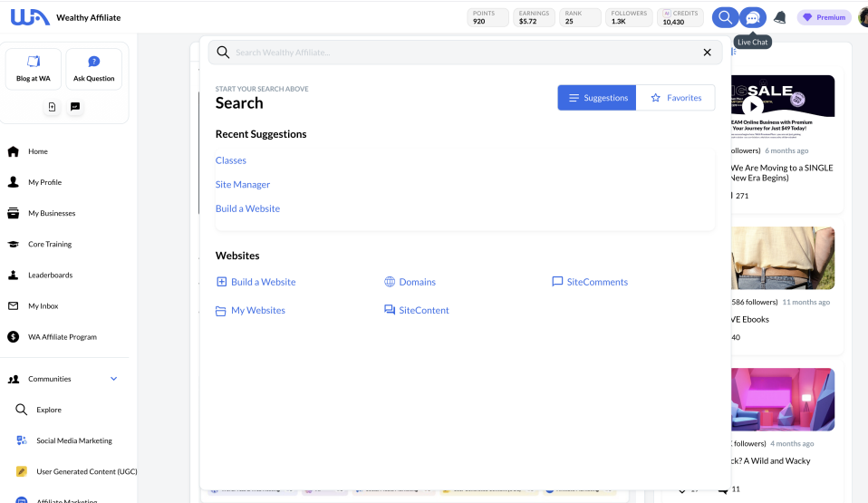Open My Businesses in the sidebar

[x=52, y=213]
